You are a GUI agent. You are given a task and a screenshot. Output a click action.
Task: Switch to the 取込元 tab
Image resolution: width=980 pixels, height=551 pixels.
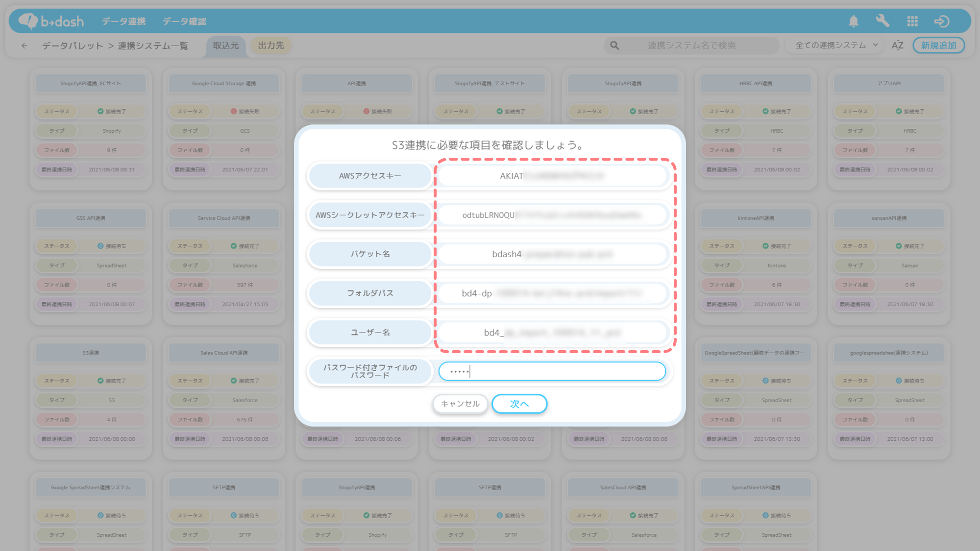(x=226, y=46)
